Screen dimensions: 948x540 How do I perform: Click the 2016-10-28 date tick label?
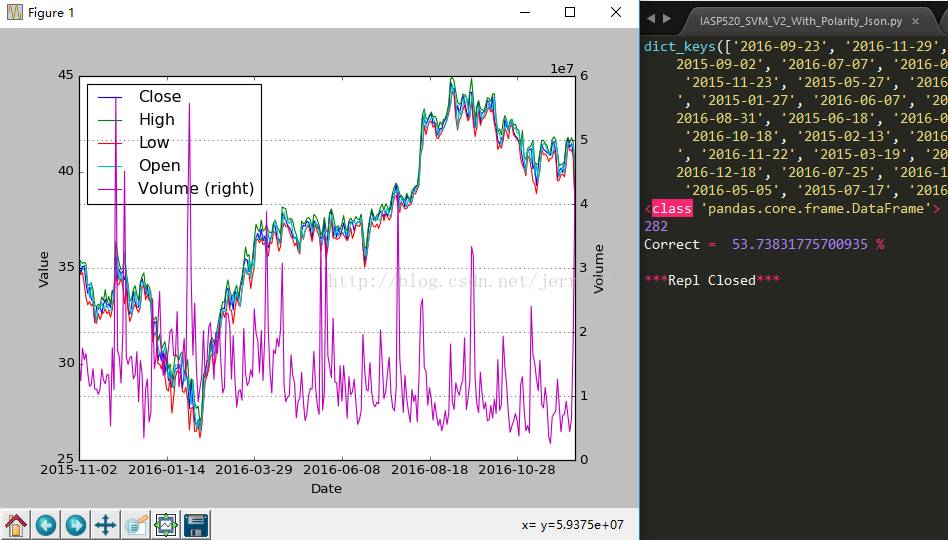[x=517, y=470]
